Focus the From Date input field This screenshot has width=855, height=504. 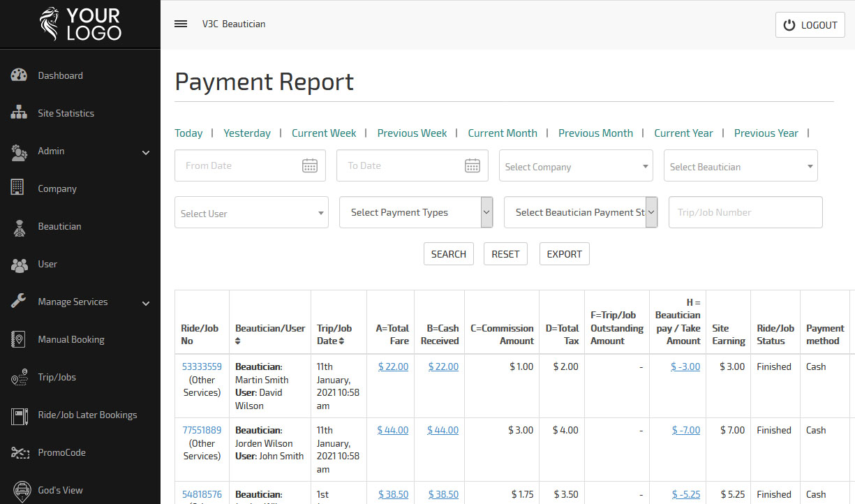click(250, 165)
